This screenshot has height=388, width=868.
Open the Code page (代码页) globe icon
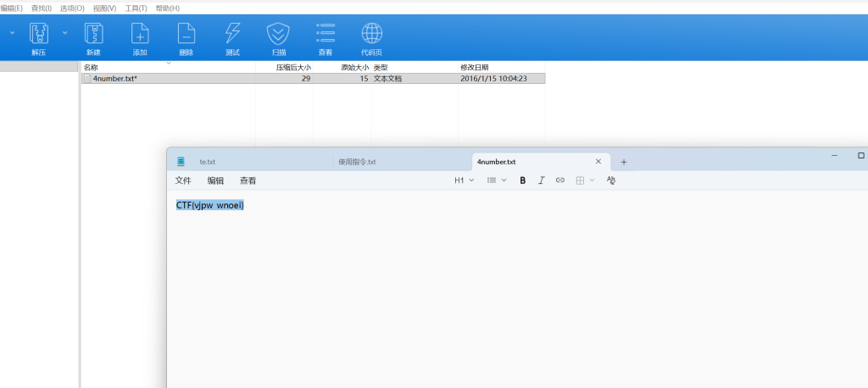pyautogui.click(x=371, y=35)
